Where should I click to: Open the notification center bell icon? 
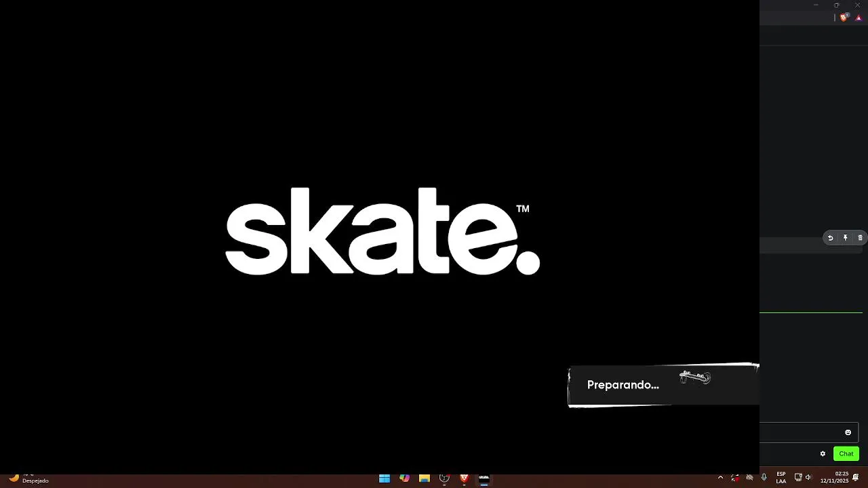pyautogui.click(x=856, y=478)
